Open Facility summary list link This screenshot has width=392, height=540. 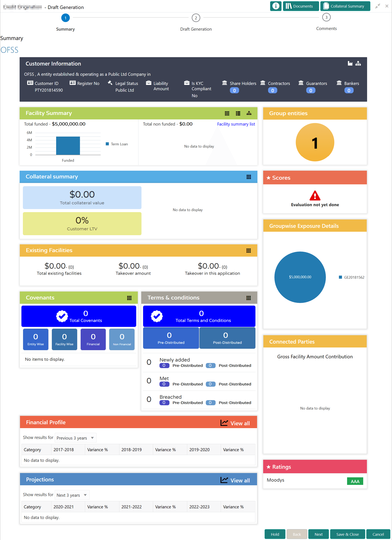pyautogui.click(x=236, y=124)
